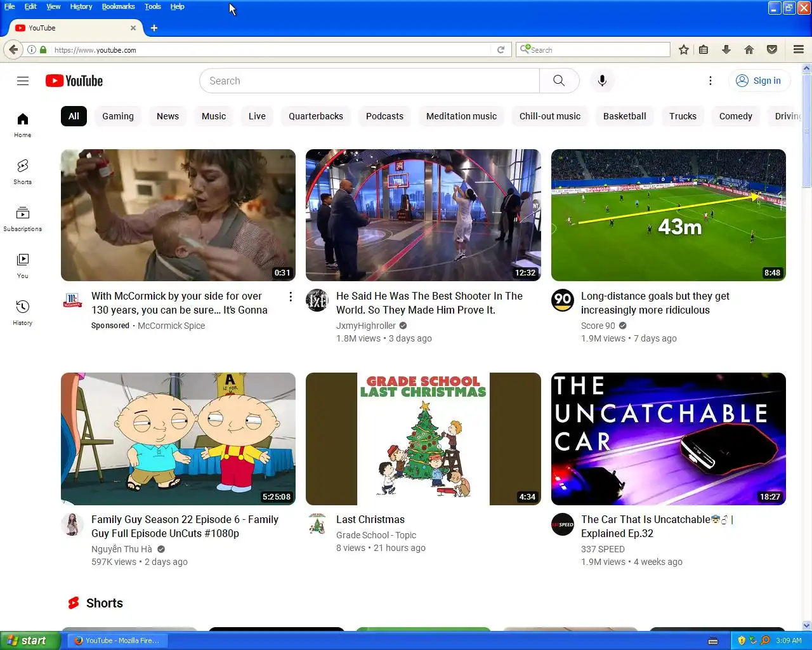Open the Windows start button
812x650 pixels.
[x=30, y=640]
